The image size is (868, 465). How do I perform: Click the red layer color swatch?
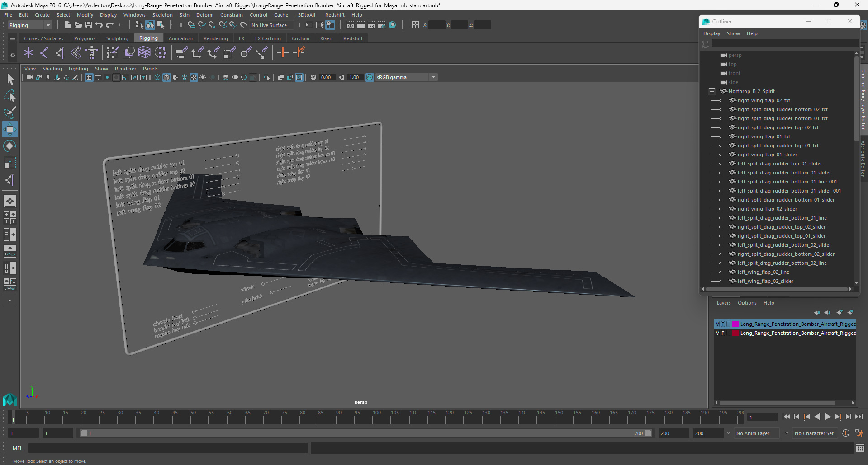click(735, 333)
